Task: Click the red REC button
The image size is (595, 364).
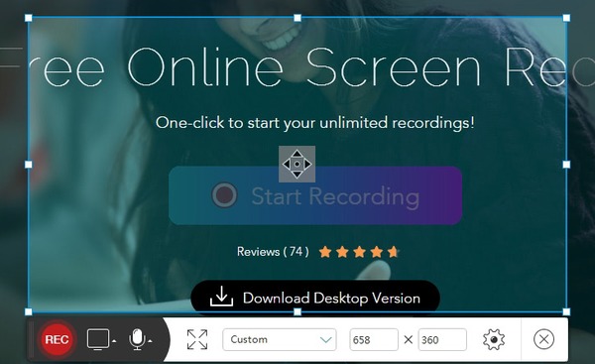Action: (57, 339)
